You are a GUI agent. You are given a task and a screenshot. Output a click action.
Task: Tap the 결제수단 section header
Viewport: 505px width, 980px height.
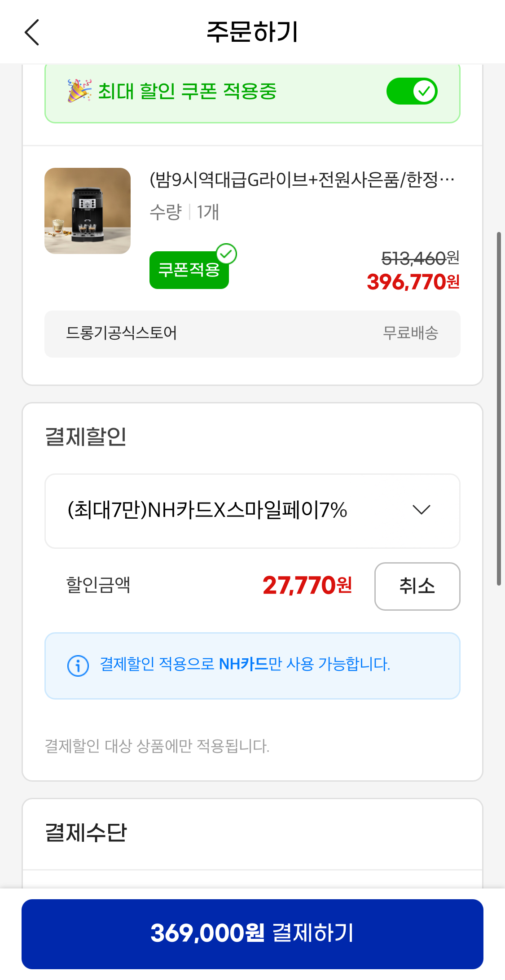pyautogui.click(x=86, y=833)
